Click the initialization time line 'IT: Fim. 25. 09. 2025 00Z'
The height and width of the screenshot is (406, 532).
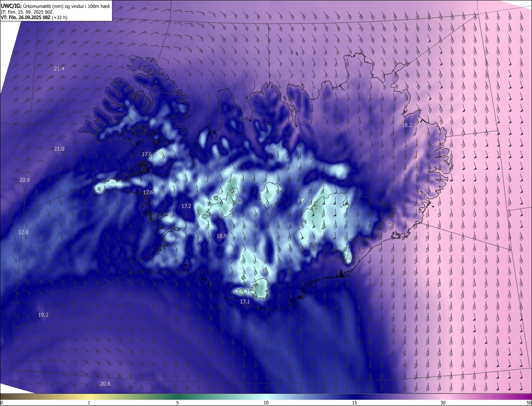click(x=27, y=12)
